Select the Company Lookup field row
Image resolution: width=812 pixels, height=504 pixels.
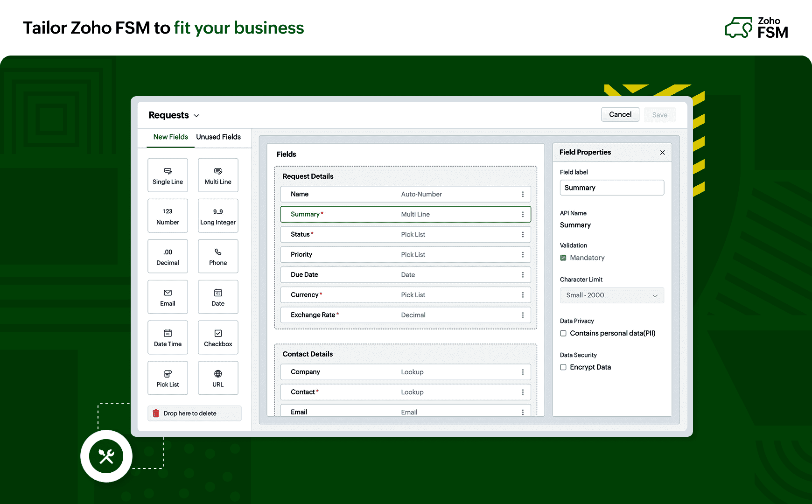pos(406,372)
